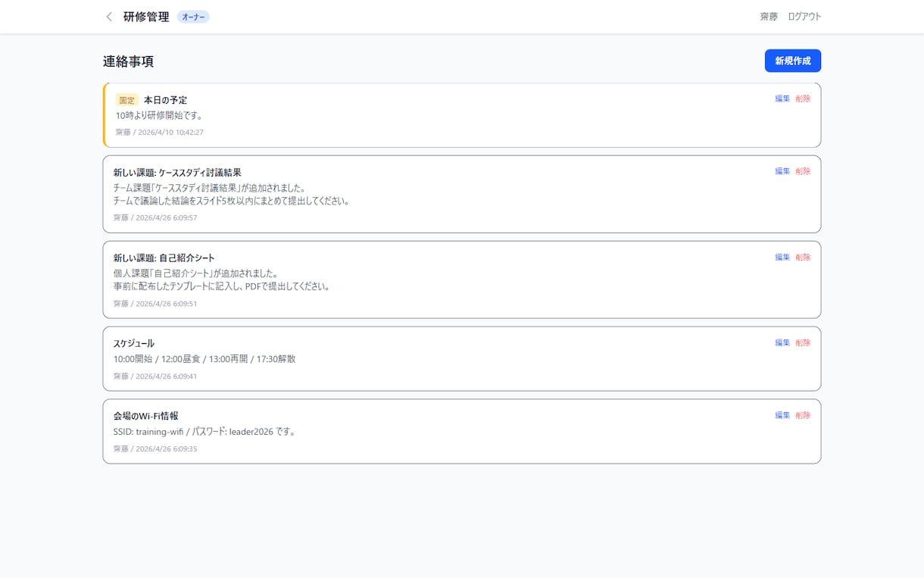Open the 研修管理 title in the header
Image resolution: width=924 pixels, height=578 pixels.
(x=146, y=17)
